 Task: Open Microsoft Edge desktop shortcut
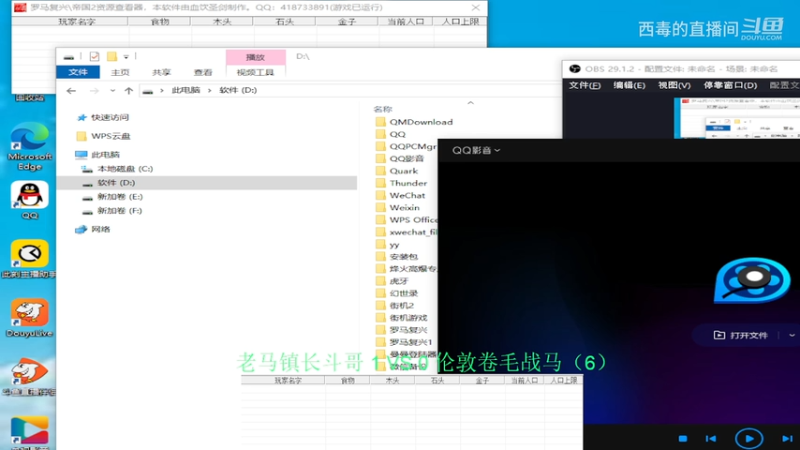click(29, 146)
